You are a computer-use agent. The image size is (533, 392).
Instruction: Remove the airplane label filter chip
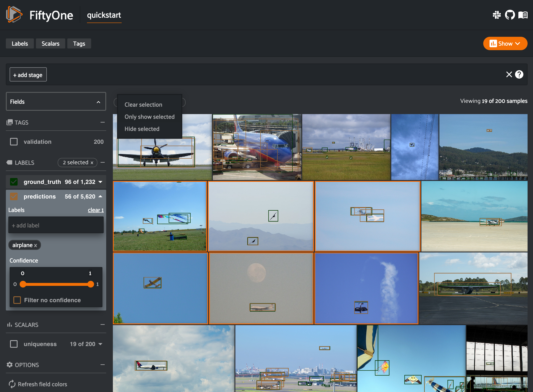tap(35, 245)
